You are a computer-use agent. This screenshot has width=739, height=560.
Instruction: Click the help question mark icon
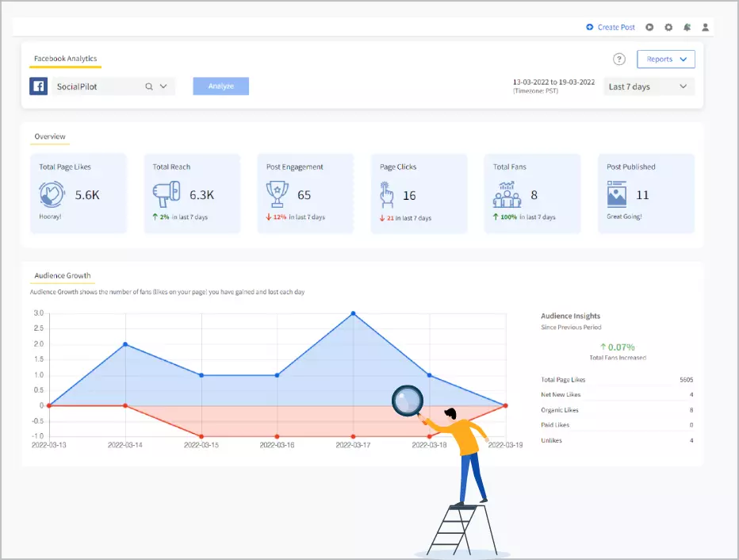tap(618, 59)
